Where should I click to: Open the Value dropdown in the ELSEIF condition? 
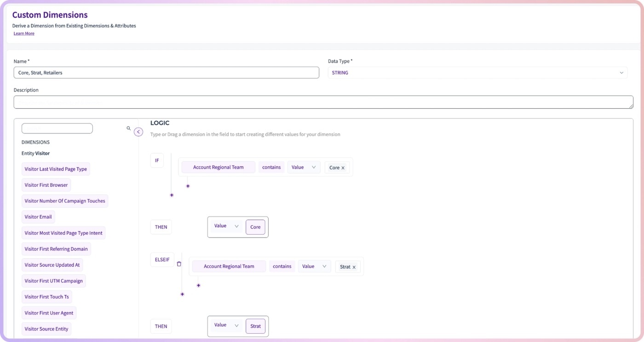(314, 266)
